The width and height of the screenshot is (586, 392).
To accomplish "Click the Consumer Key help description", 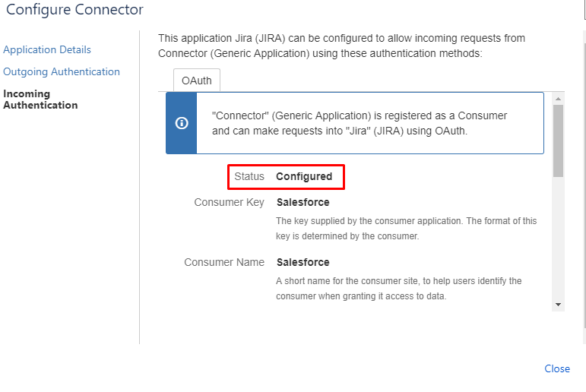I will pyautogui.click(x=406, y=229).
